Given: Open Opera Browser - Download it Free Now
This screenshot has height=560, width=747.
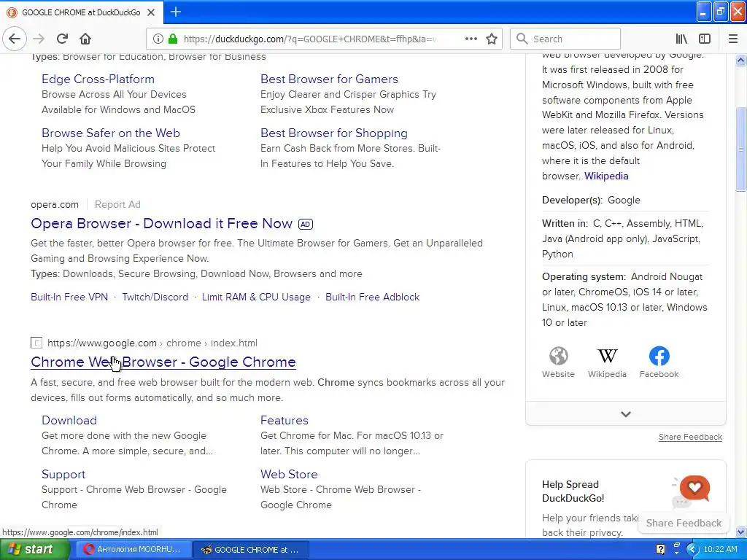Looking at the screenshot, I should pyautogui.click(x=161, y=223).
